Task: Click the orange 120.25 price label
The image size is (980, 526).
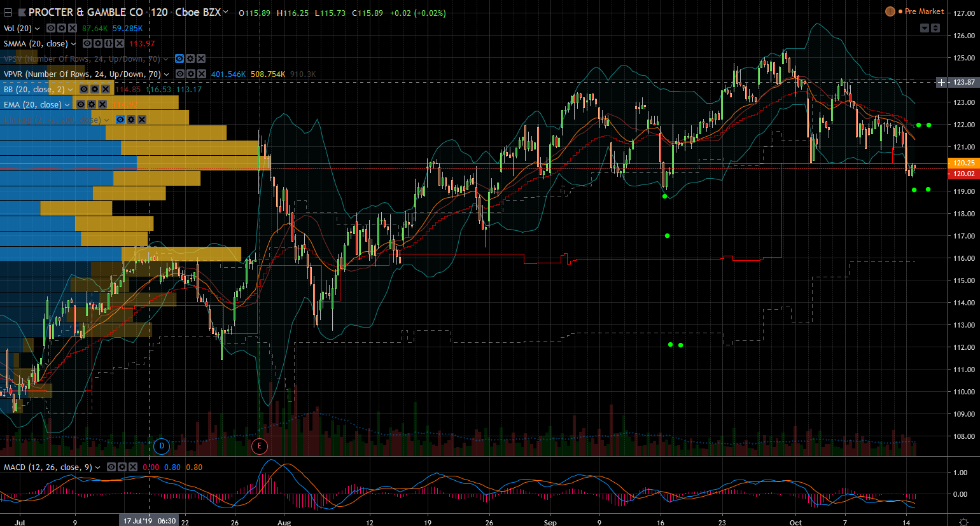Action: click(x=964, y=163)
